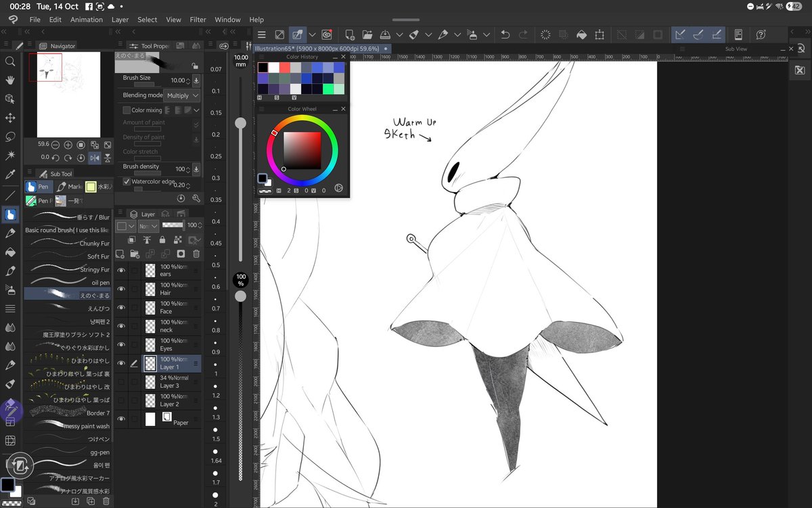Select the Auto select magic wand tool
812x508 pixels.
(10, 156)
